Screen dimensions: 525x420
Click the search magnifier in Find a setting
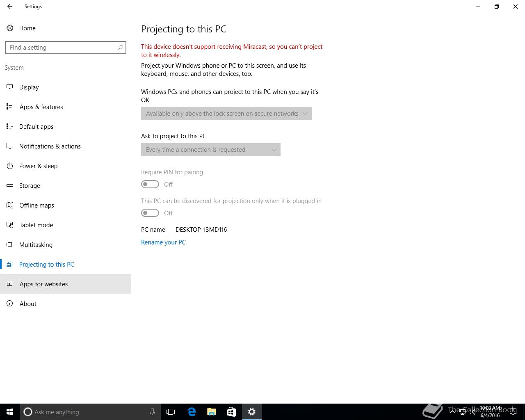point(121,48)
